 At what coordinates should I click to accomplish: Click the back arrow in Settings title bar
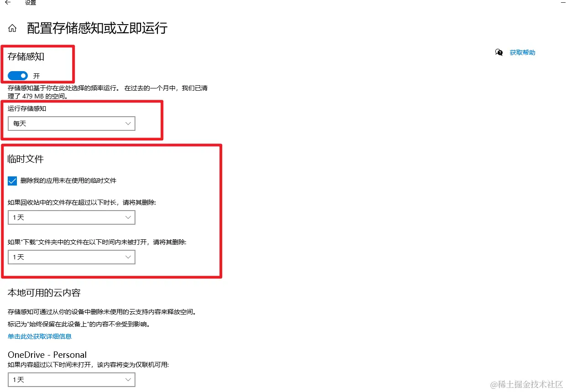pyautogui.click(x=7, y=2)
